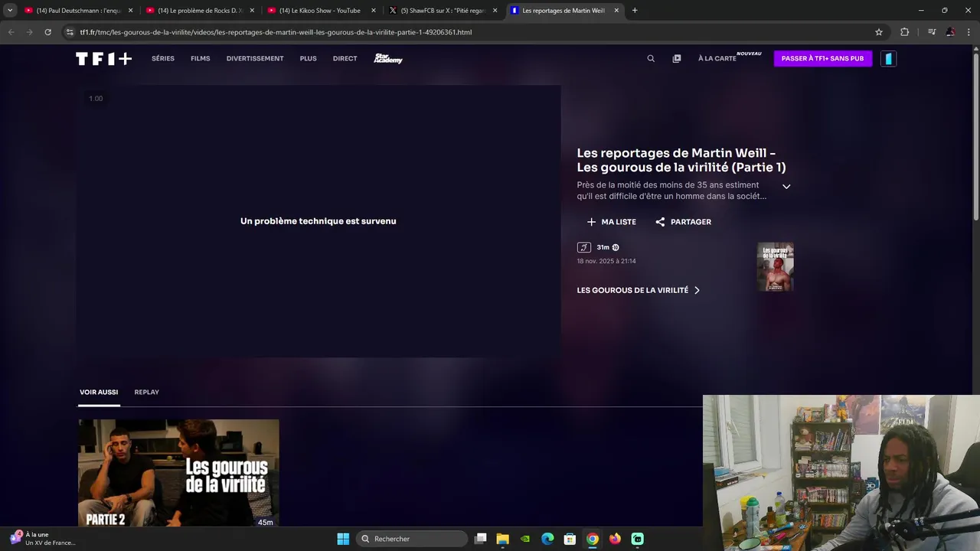Open the Star Academy logo link

click(388, 59)
